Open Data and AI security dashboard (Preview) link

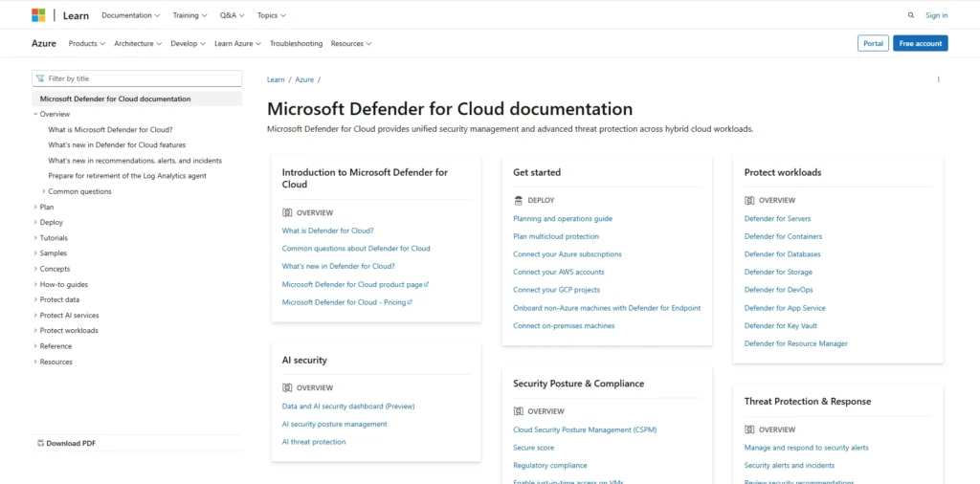[x=348, y=406]
